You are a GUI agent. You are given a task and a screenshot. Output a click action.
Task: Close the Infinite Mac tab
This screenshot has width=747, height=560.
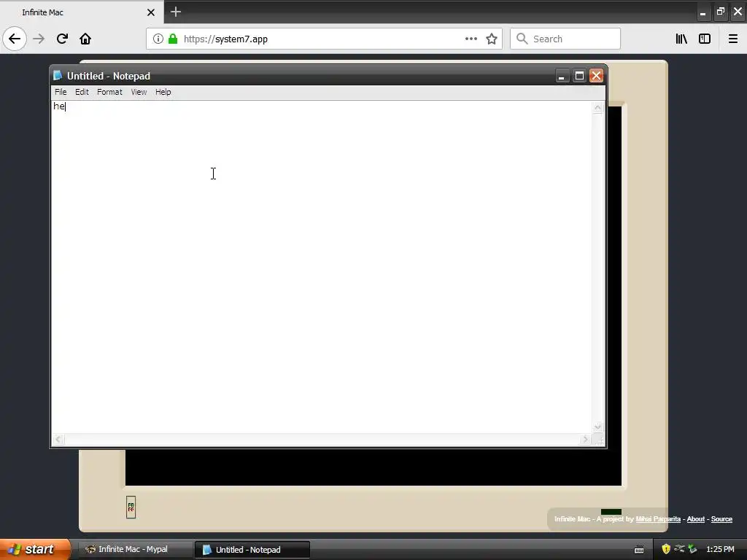pyautogui.click(x=151, y=12)
